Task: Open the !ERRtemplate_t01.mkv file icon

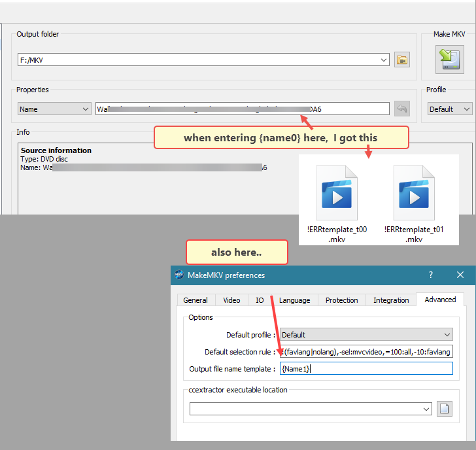Action: (414, 193)
